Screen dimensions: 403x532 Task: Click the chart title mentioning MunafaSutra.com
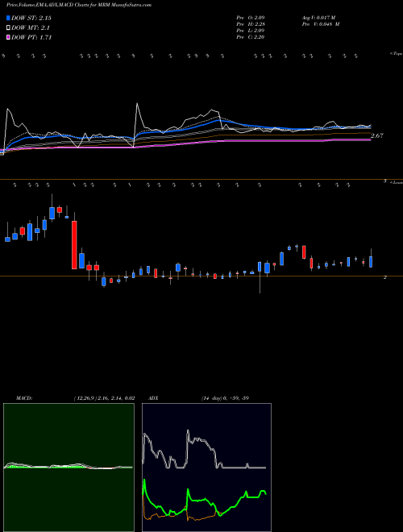pyautogui.click(x=79, y=5)
